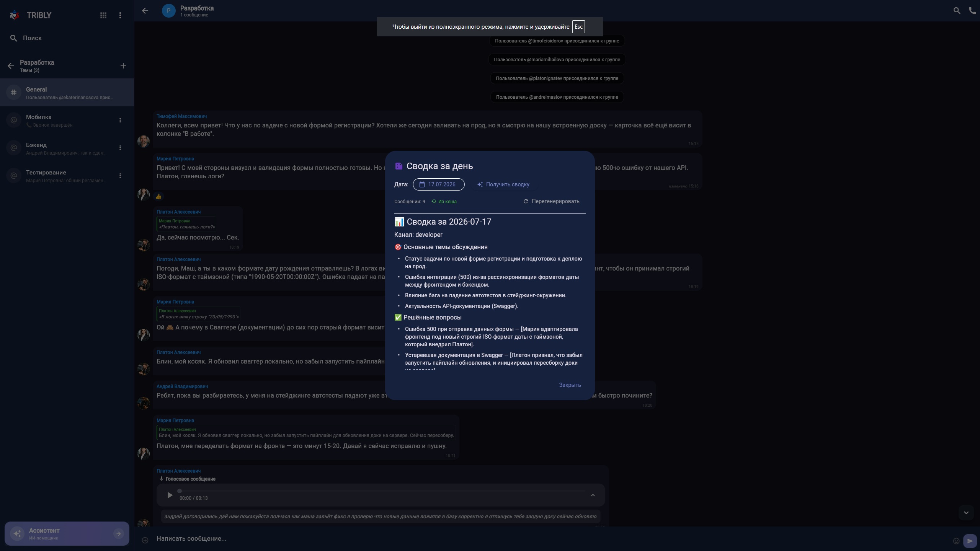This screenshot has width=980, height=551.
Task: Add a new topic with plus icon
Action: click(123, 66)
